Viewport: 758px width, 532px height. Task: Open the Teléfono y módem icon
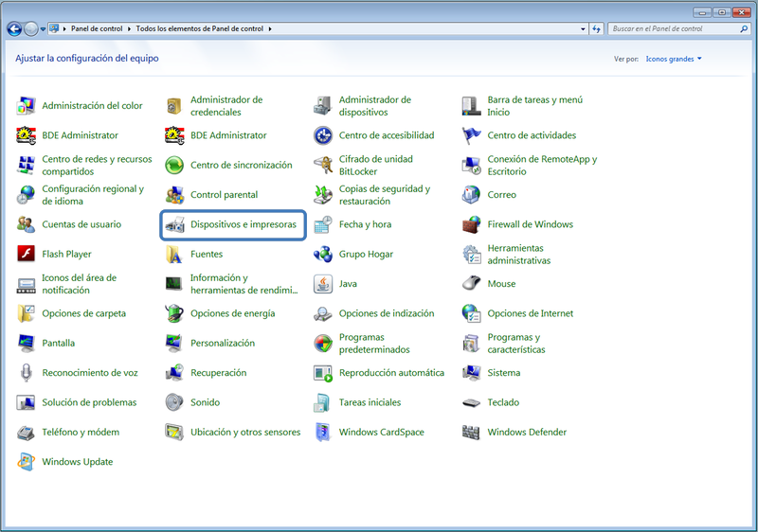pos(27,433)
